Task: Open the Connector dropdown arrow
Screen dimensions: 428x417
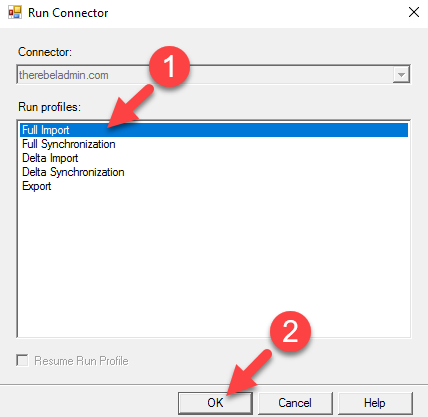Action: click(401, 74)
